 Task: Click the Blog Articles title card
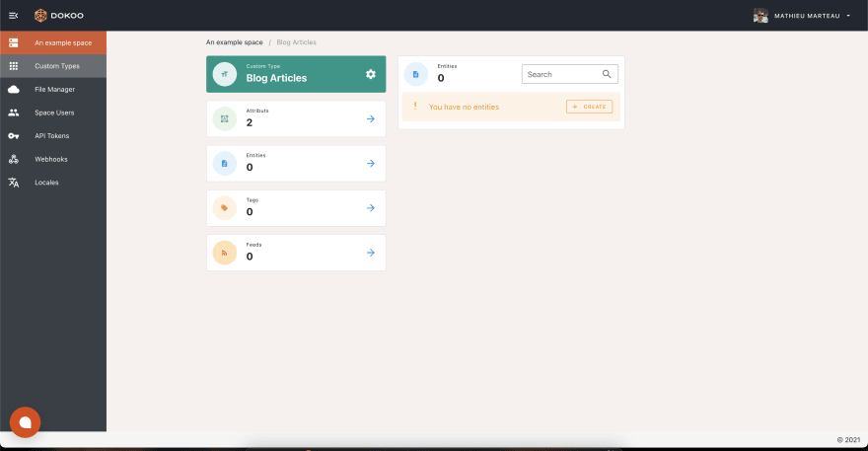pos(296,74)
